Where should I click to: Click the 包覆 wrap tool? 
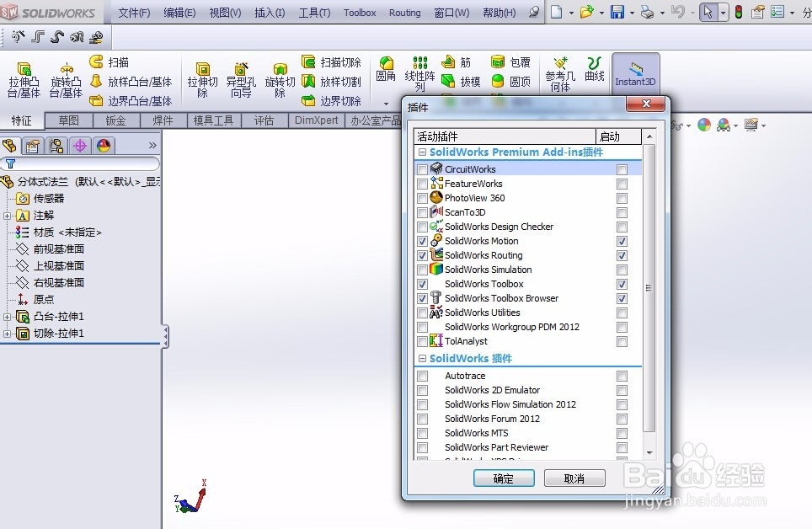click(510, 62)
